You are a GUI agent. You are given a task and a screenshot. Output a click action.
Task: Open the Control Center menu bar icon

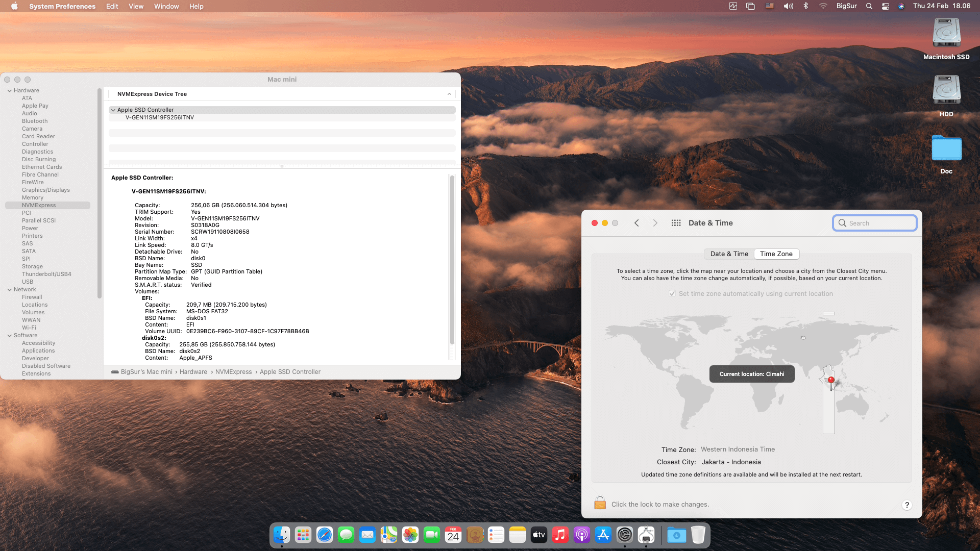point(886,6)
